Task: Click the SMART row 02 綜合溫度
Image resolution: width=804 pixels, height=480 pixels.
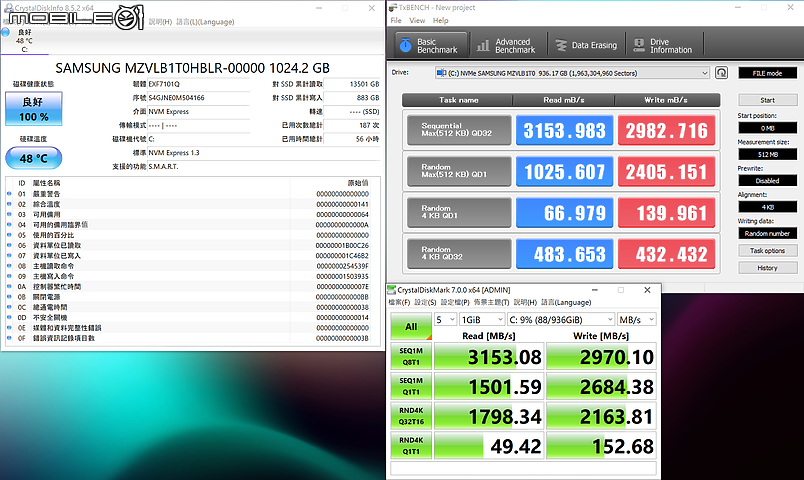Action: [193, 204]
